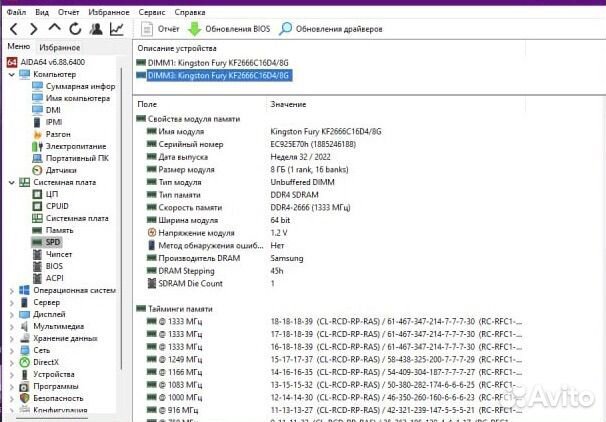This screenshot has width=606, height=422.
Task: Click the Отчёт report button
Action: click(160, 29)
